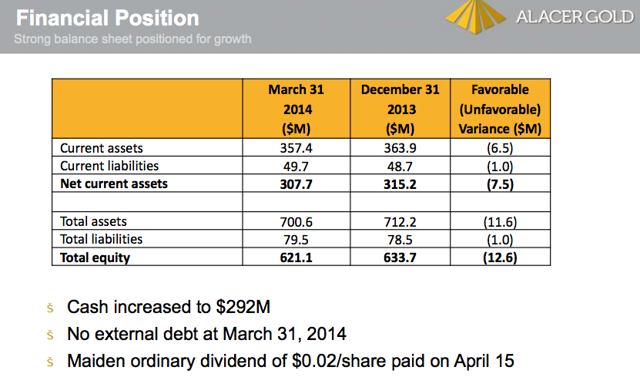
Task: Click the Alacer Gold logo icon
Action: pos(476,16)
